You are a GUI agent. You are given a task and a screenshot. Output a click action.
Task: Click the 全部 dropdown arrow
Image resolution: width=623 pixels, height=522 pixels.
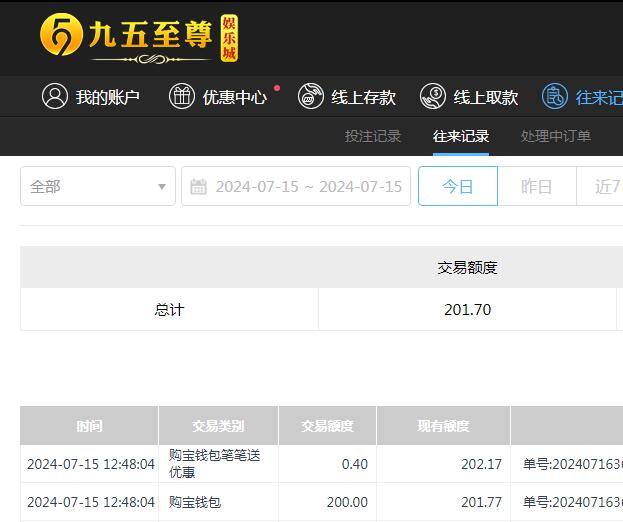tap(162, 187)
